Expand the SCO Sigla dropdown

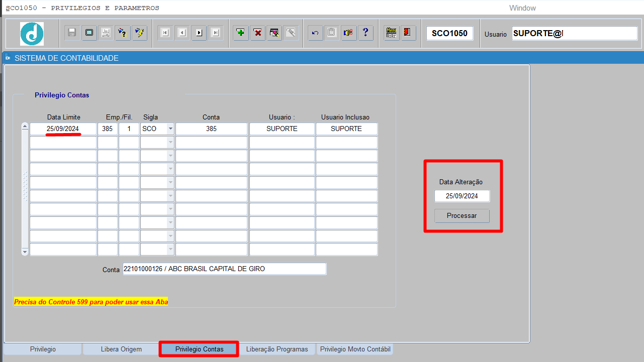170,129
